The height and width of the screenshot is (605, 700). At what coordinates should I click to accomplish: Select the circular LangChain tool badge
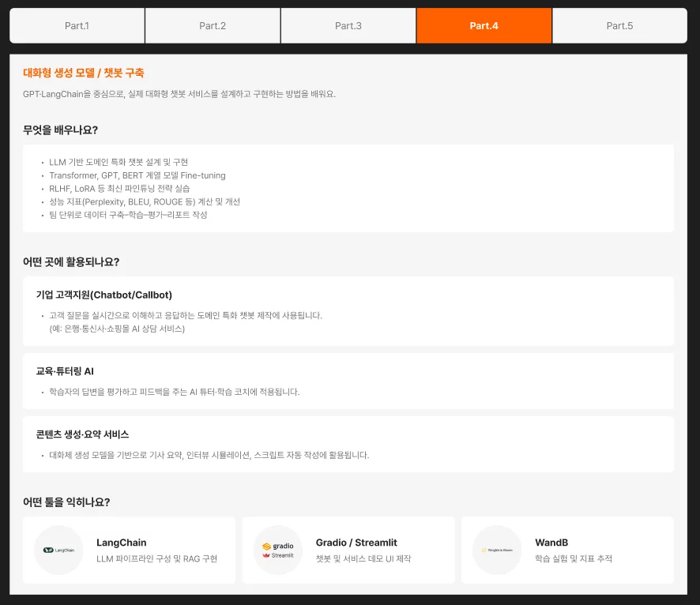[58, 550]
